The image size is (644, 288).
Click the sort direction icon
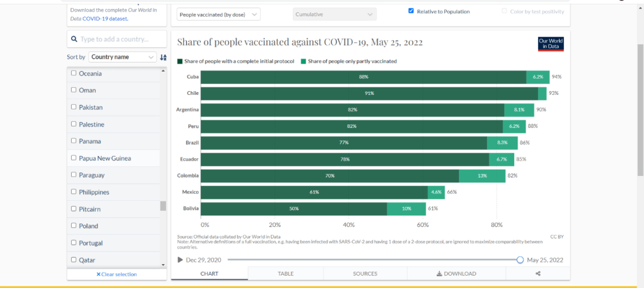point(163,57)
